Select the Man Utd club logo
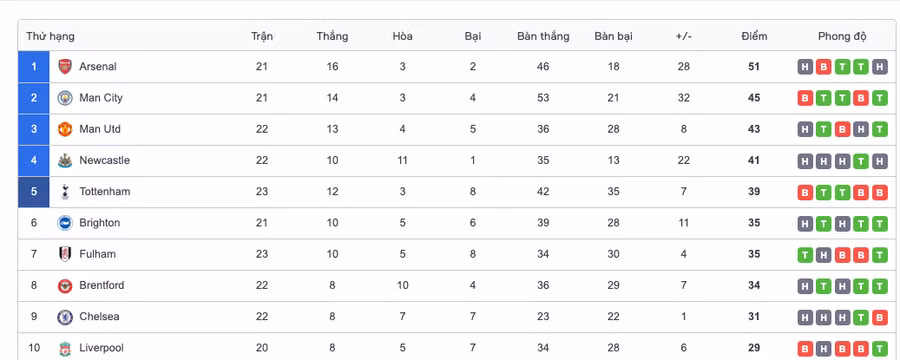 point(65,129)
